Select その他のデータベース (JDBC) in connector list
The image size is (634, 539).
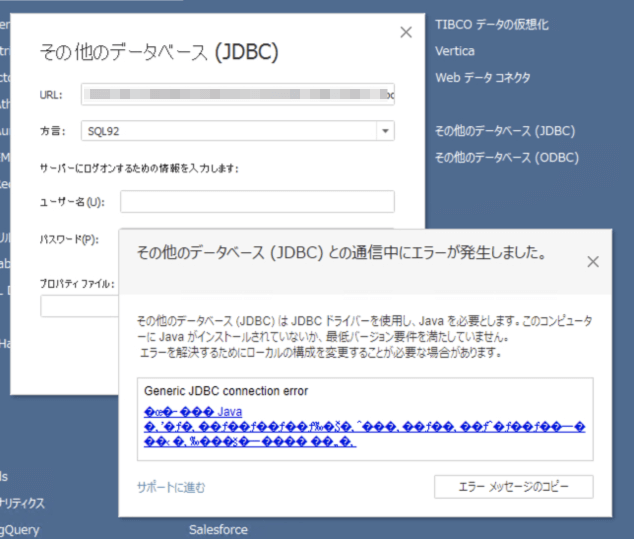coord(505,131)
